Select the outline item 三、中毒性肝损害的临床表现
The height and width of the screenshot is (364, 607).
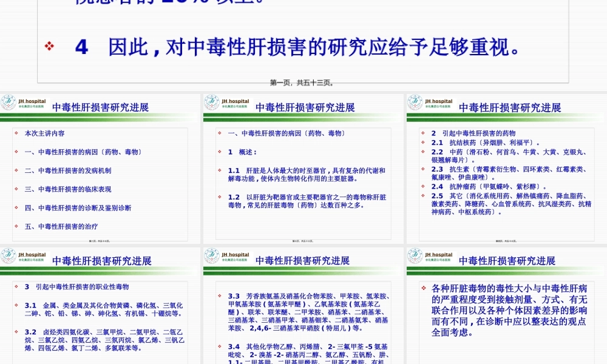click(x=68, y=189)
